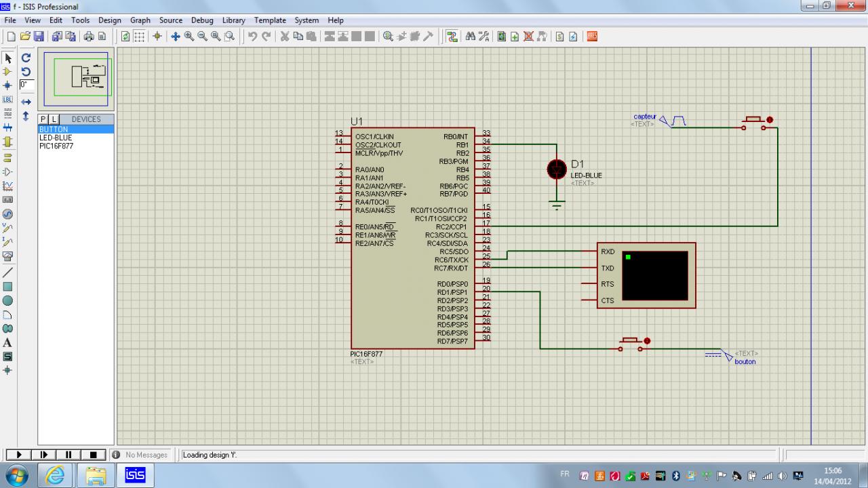Choose the 2D Graphics Text tool
The width and height of the screenshot is (868, 488).
tap(8, 343)
